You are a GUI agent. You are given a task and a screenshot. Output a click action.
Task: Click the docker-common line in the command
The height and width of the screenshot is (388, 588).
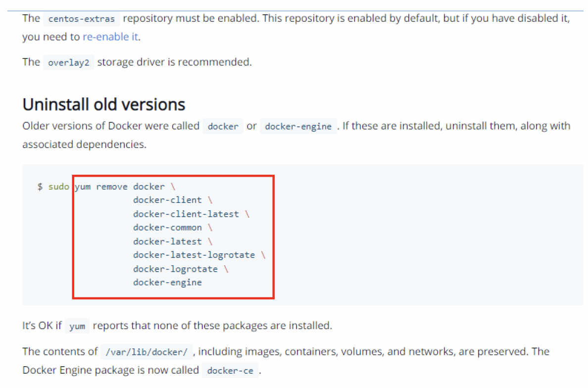pyautogui.click(x=167, y=228)
